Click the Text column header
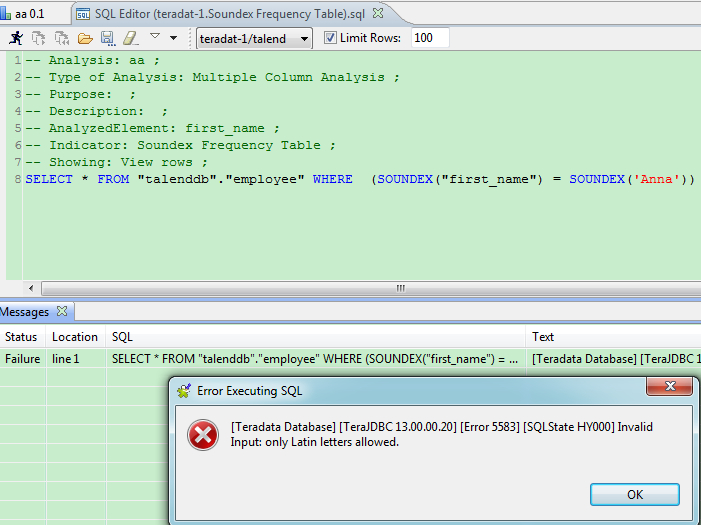701x525 pixels. click(543, 337)
